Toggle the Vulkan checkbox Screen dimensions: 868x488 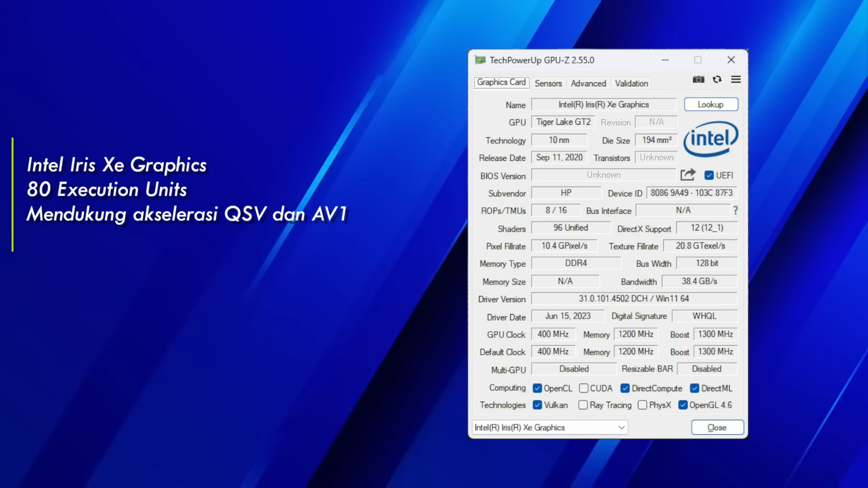click(537, 405)
